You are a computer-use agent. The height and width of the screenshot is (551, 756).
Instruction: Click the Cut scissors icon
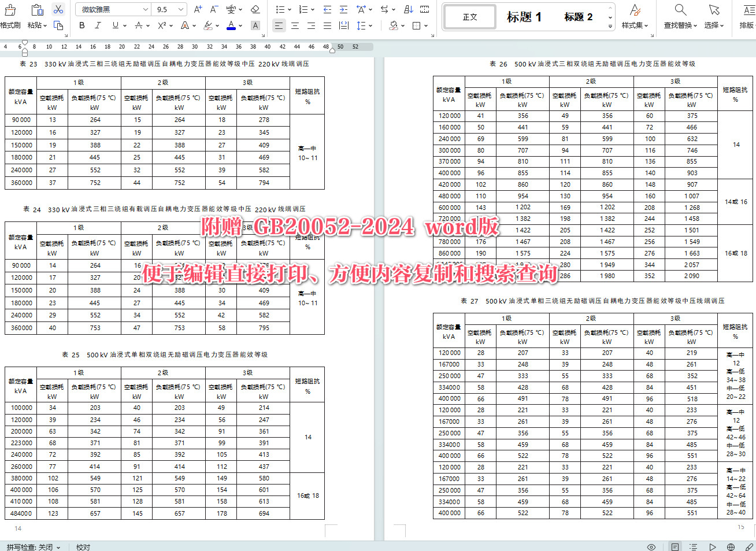pyautogui.click(x=57, y=10)
